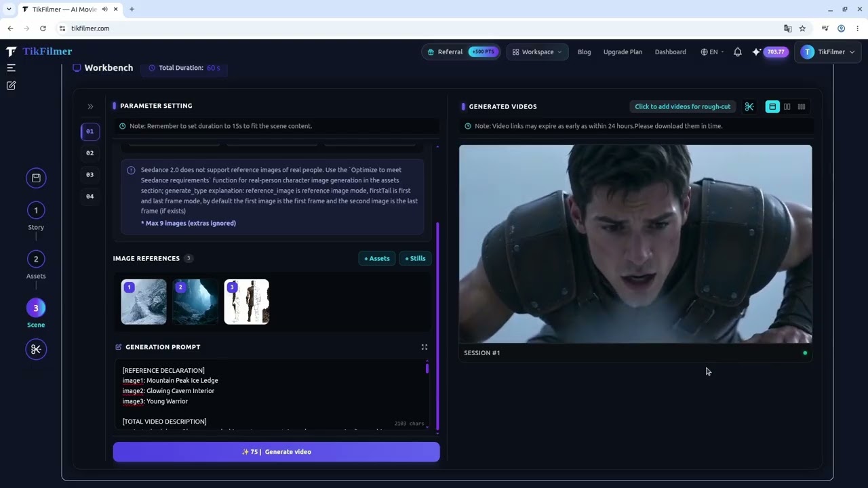Open the TikFilmer account dropdown
Image resolution: width=868 pixels, height=488 pixels.
tap(827, 52)
